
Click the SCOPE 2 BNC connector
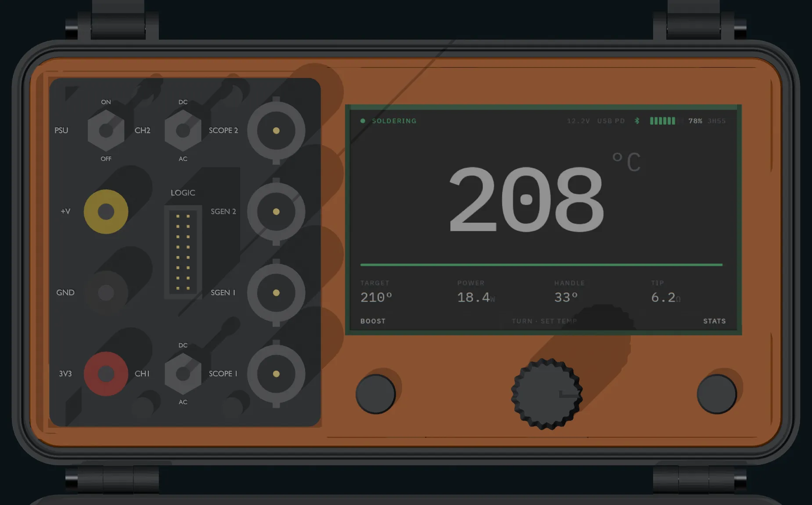click(x=276, y=130)
